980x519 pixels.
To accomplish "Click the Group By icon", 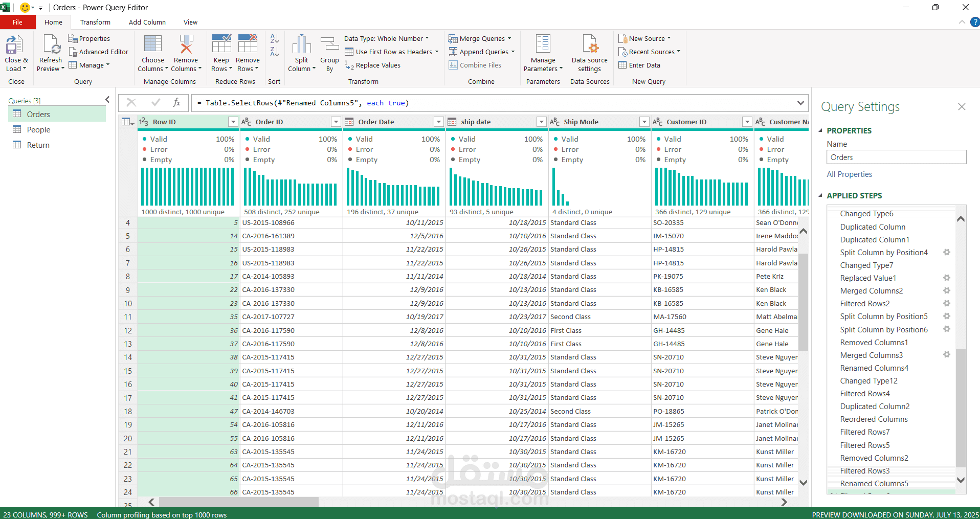I will 329,44.
